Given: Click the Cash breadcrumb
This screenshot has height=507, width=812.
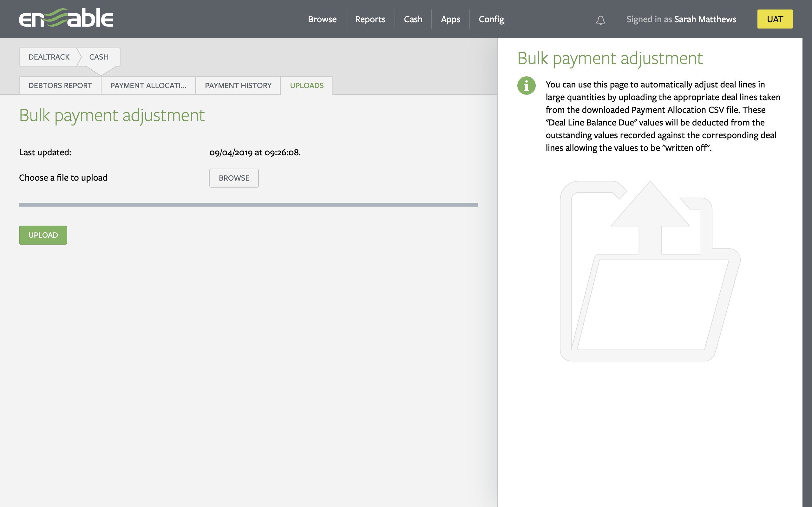Looking at the screenshot, I should click(99, 57).
